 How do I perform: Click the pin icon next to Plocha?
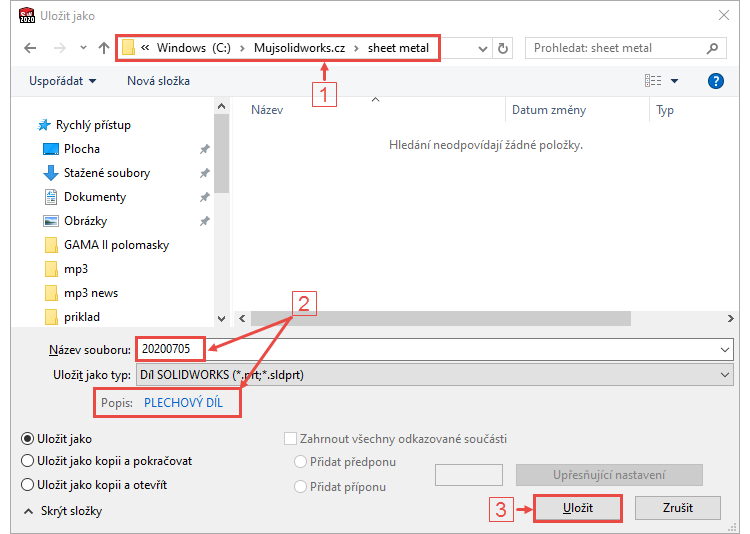pyautogui.click(x=205, y=149)
